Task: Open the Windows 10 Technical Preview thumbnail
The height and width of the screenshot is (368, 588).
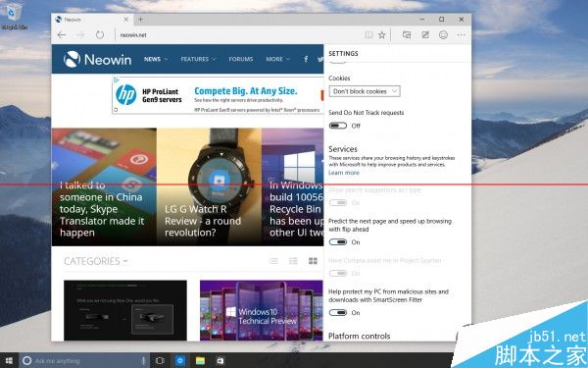Action: pos(262,310)
